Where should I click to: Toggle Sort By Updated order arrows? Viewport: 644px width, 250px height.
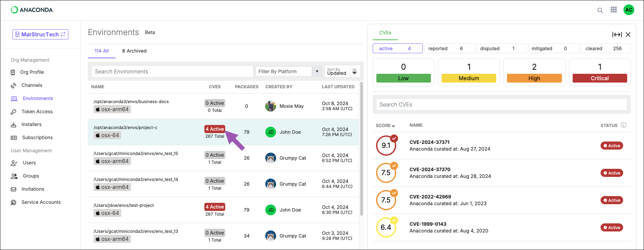[354, 71]
